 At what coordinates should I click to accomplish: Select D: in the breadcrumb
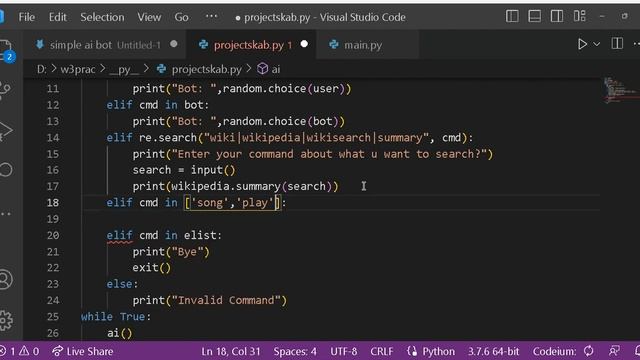pos(41,69)
